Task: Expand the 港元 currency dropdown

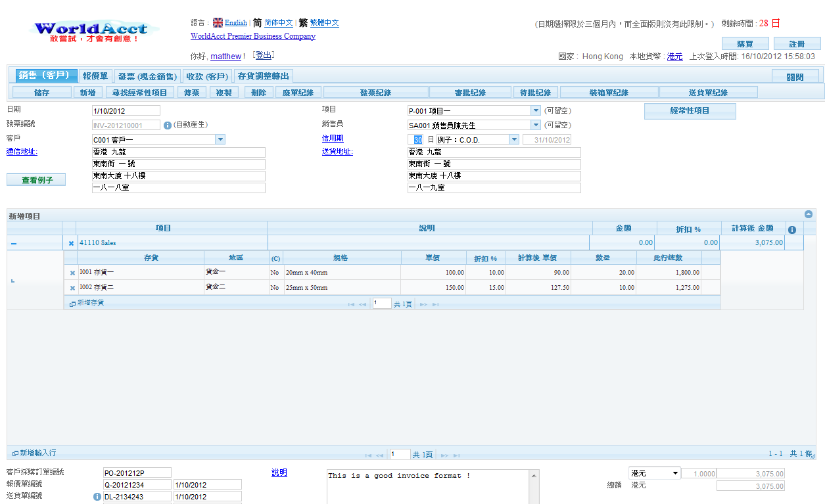Action: [675, 473]
